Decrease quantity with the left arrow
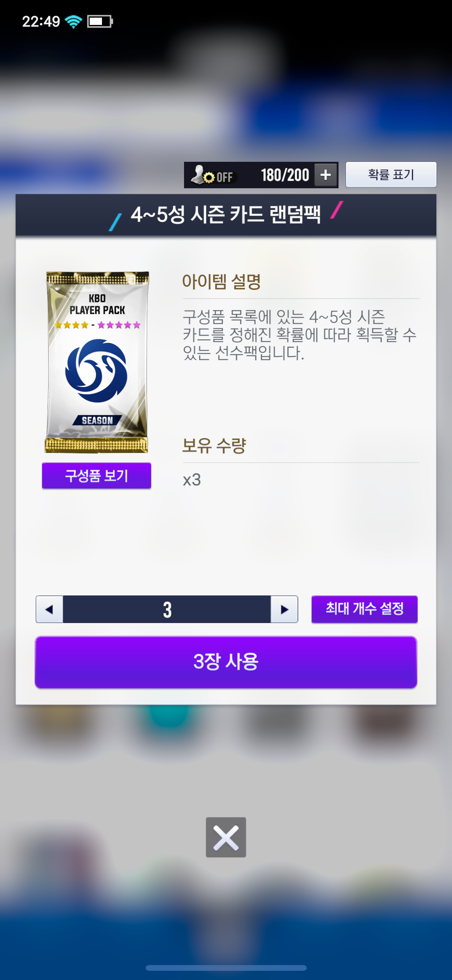The height and width of the screenshot is (980, 452). [x=49, y=609]
